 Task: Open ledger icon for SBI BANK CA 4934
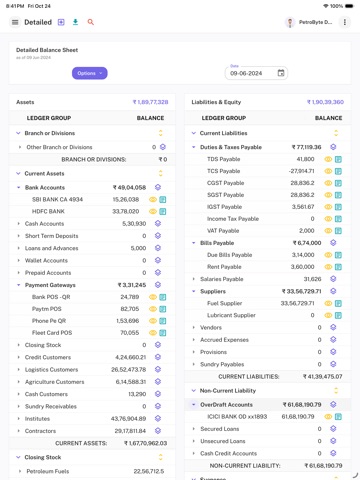pos(163,200)
